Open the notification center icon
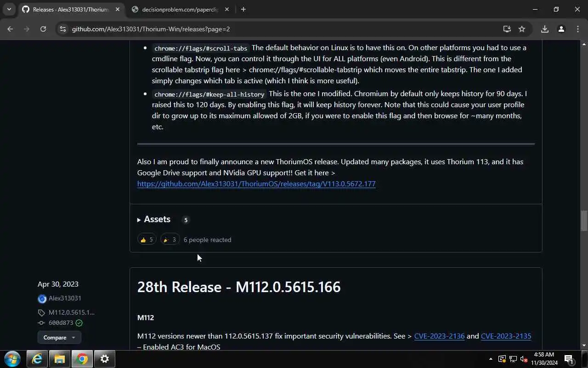 click(x=569, y=359)
